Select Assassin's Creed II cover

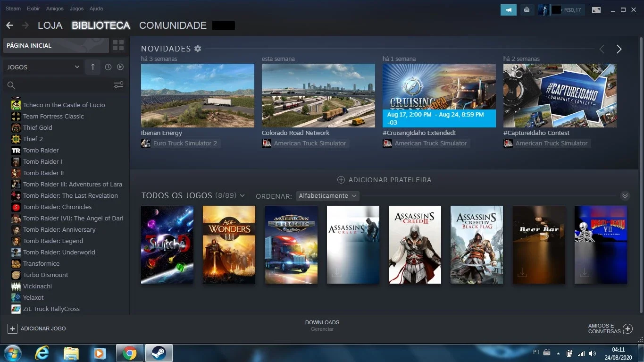tap(415, 244)
